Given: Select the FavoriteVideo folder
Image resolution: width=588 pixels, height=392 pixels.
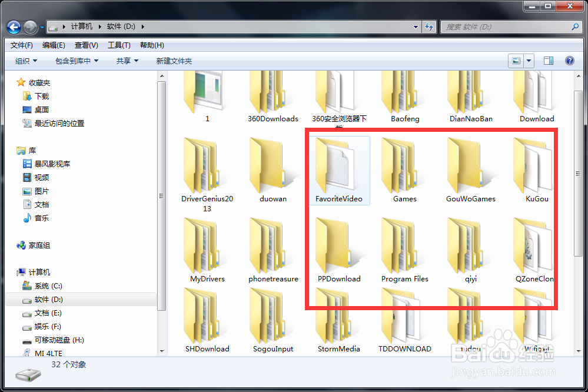Looking at the screenshot, I should 340,171.
